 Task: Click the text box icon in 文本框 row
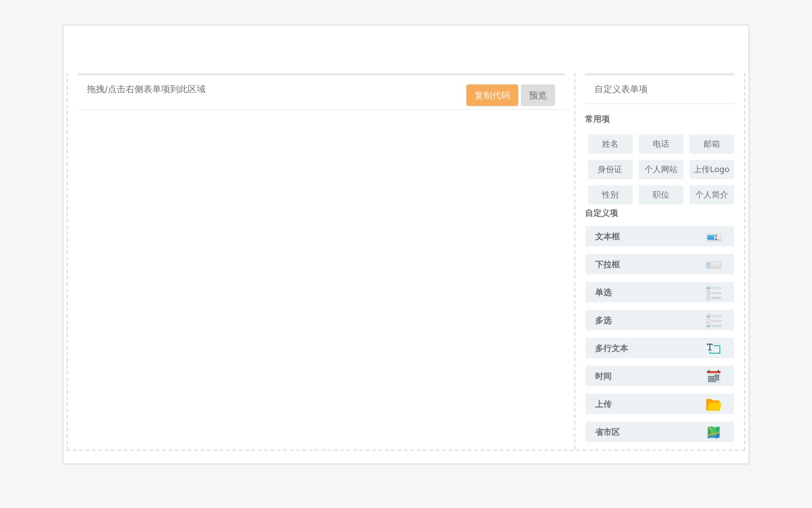(714, 237)
